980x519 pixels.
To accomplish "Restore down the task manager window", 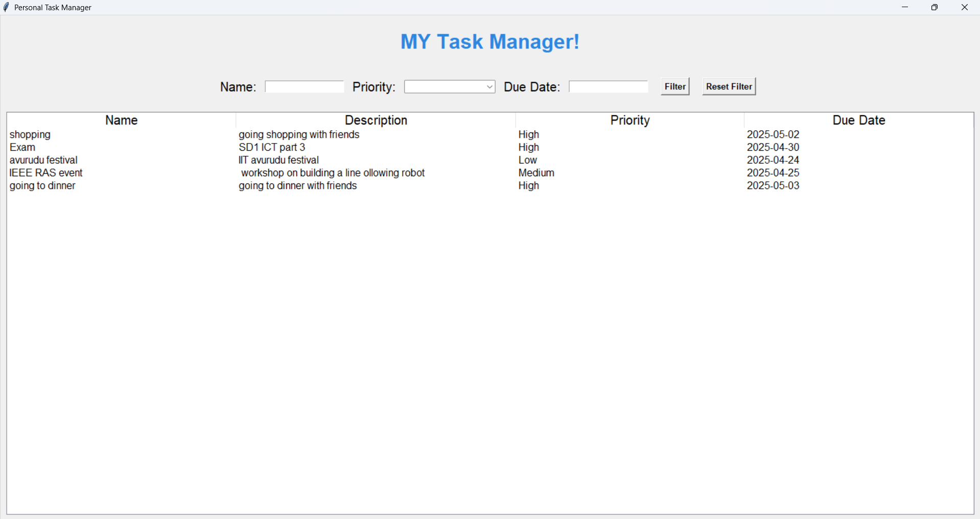I will (x=935, y=7).
